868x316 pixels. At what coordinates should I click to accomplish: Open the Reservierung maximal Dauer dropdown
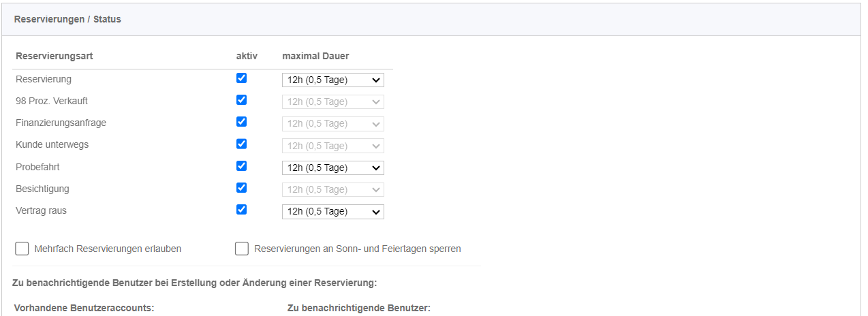pos(333,80)
